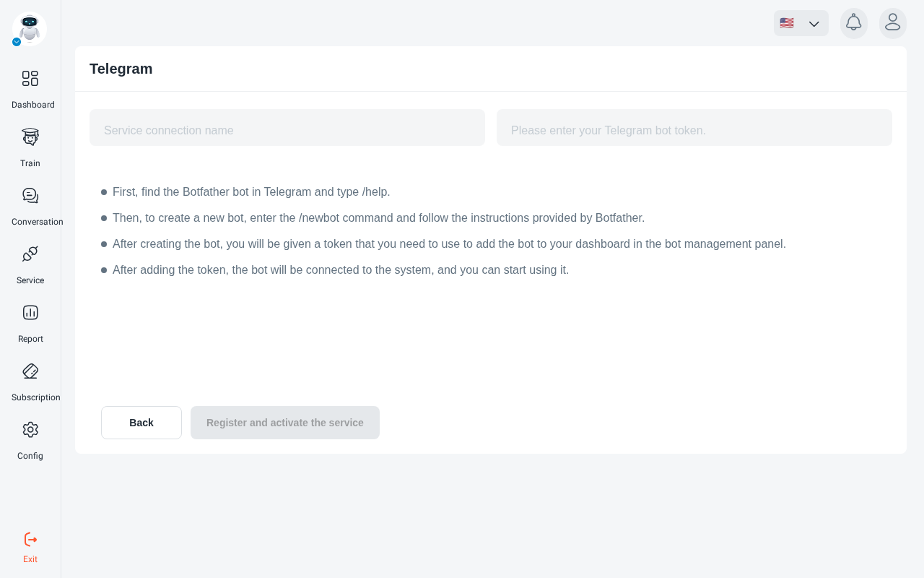Image resolution: width=924 pixels, height=578 pixels.
Task: Select the Train menu label
Action: [x=30, y=163]
